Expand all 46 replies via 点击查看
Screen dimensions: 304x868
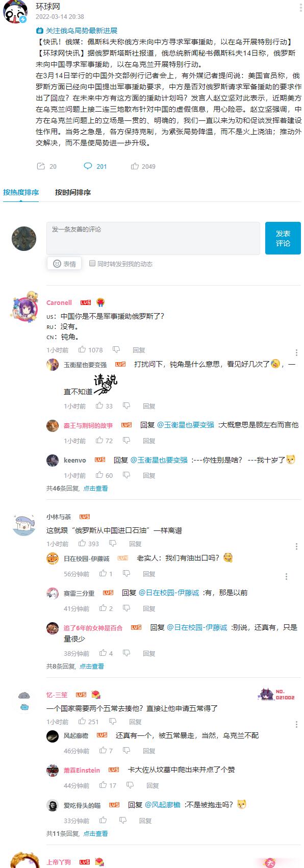(95, 488)
